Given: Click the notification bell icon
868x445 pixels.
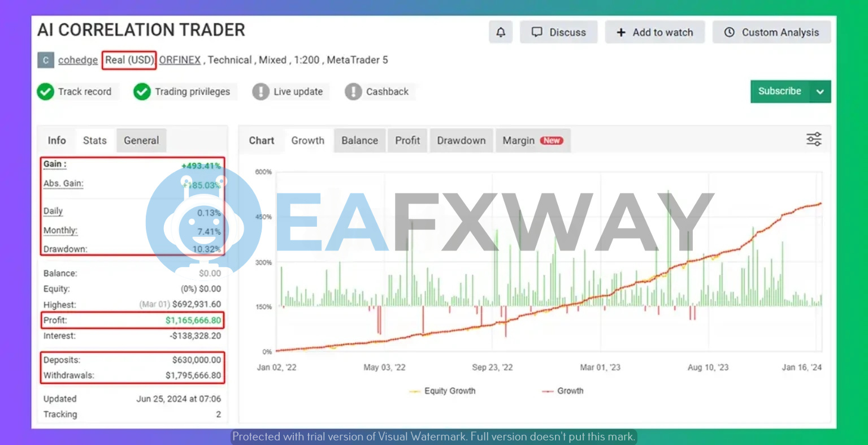Looking at the screenshot, I should 500,32.
